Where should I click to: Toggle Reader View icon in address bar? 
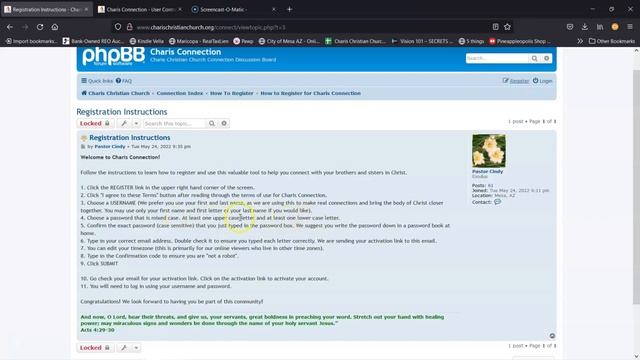(496, 27)
